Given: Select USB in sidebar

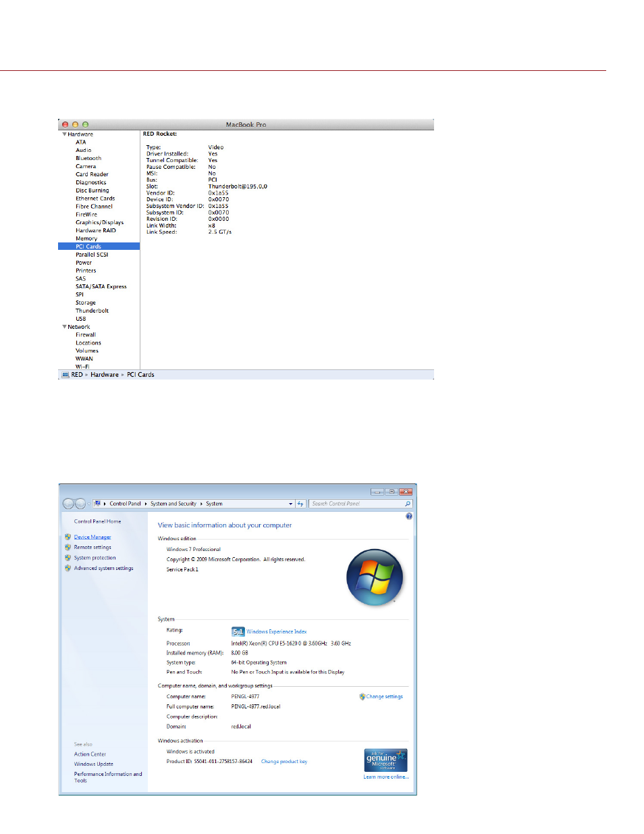Looking at the screenshot, I should (x=81, y=319).
